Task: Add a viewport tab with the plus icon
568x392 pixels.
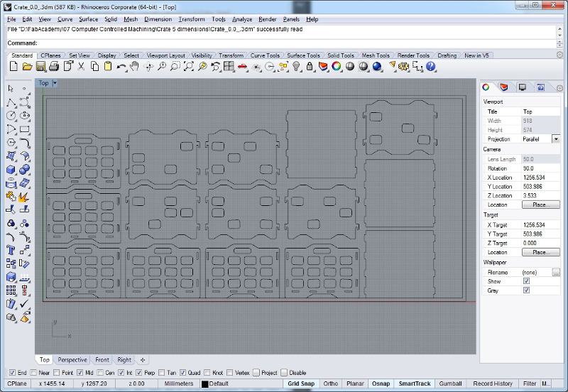Action: (x=143, y=360)
